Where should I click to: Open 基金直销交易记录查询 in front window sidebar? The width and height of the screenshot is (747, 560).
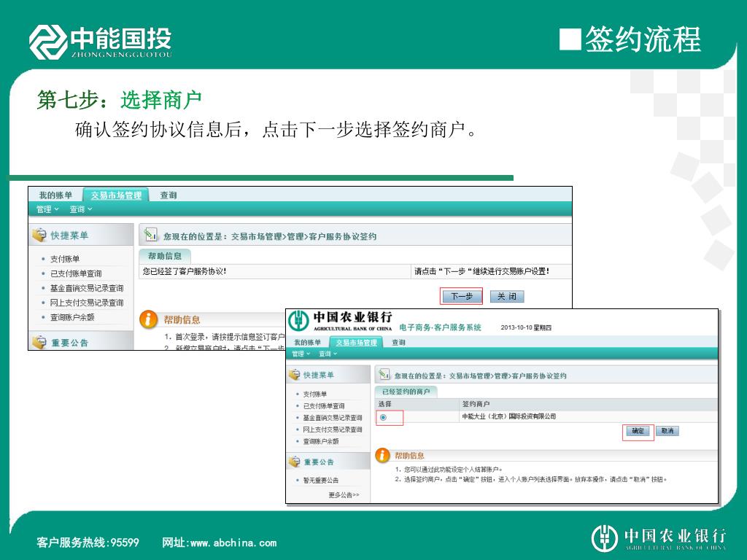tap(333, 418)
